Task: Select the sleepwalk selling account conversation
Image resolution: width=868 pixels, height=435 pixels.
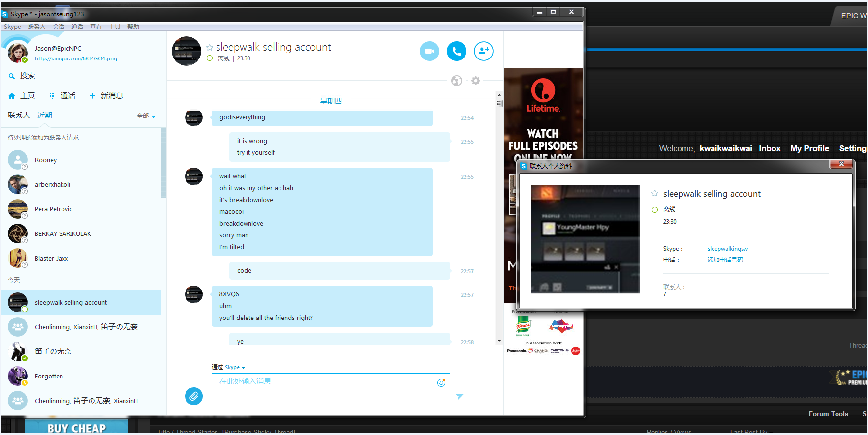Action: (x=82, y=302)
